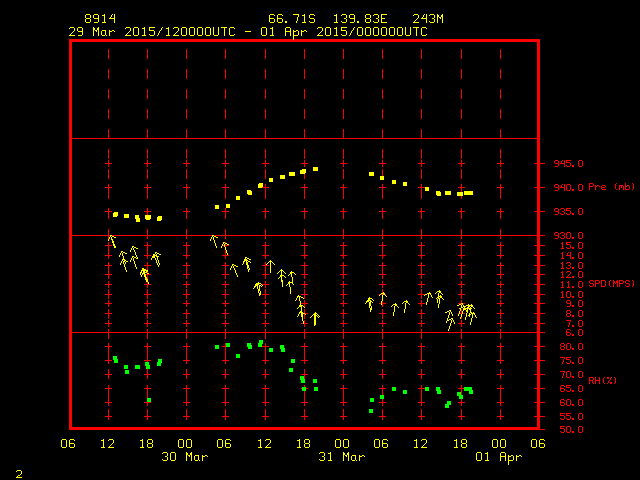This screenshot has height=480, width=640.
Task: Click the leftmost green humidity data point
Action: (x=116, y=359)
